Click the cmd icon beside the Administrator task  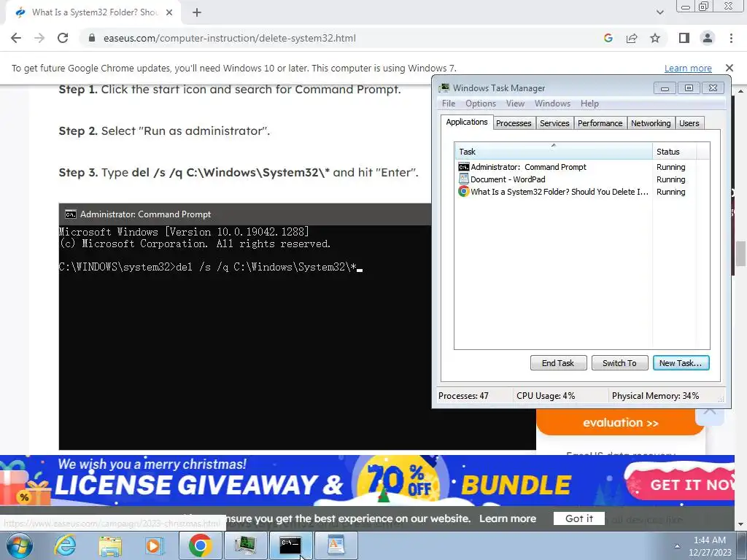point(463,167)
